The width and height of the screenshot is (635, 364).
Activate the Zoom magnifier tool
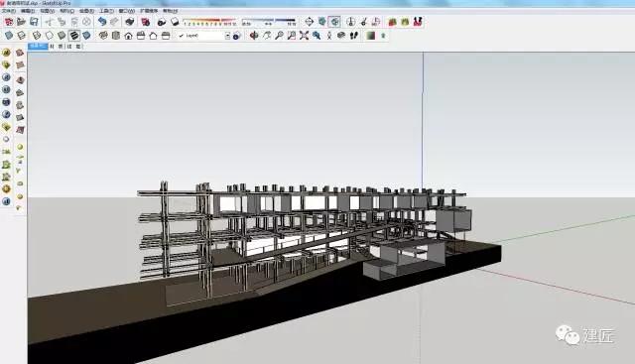pos(279,36)
